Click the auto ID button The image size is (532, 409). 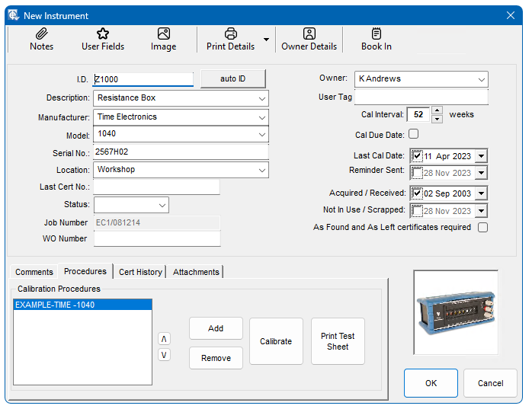[232, 79]
